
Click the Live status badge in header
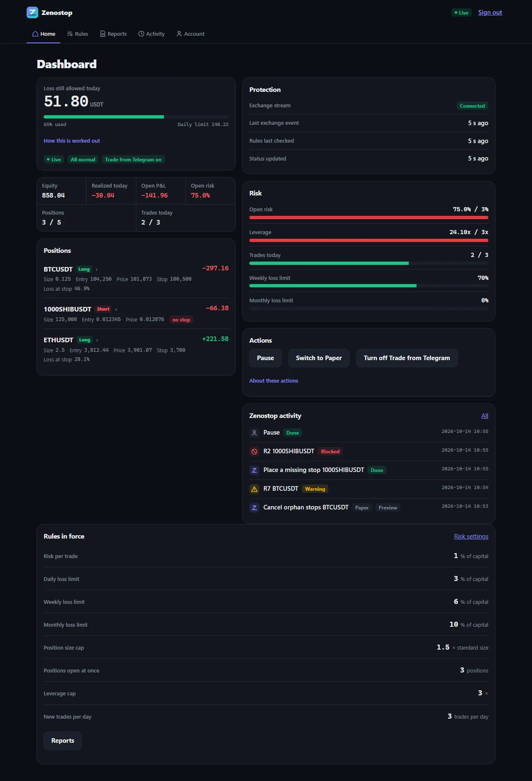coord(461,13)
